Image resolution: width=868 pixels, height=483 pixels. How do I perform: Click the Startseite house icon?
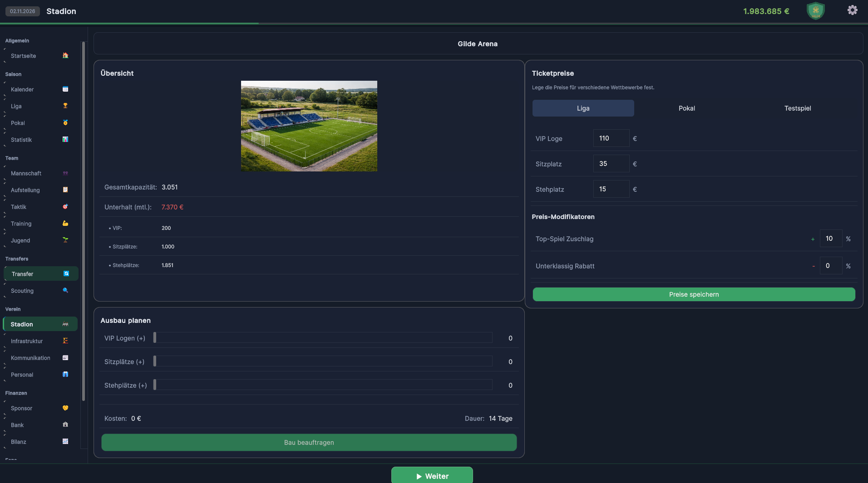(65, 55)
